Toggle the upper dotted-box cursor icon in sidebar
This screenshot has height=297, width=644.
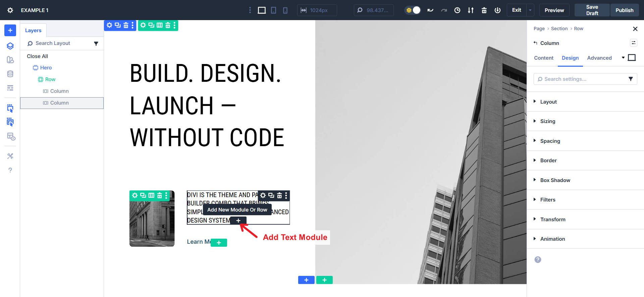(x=10, y=108)
